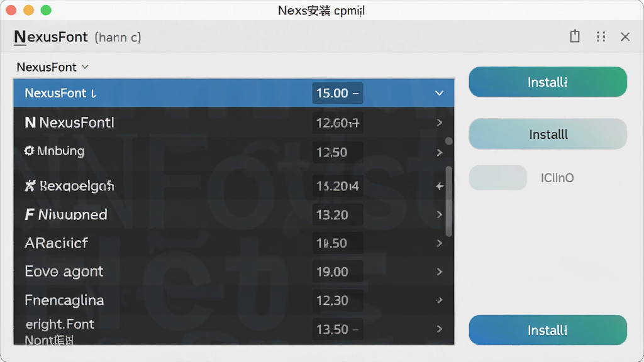Select the N NexusFontl row
644x362 pixels.
point(234,123)
